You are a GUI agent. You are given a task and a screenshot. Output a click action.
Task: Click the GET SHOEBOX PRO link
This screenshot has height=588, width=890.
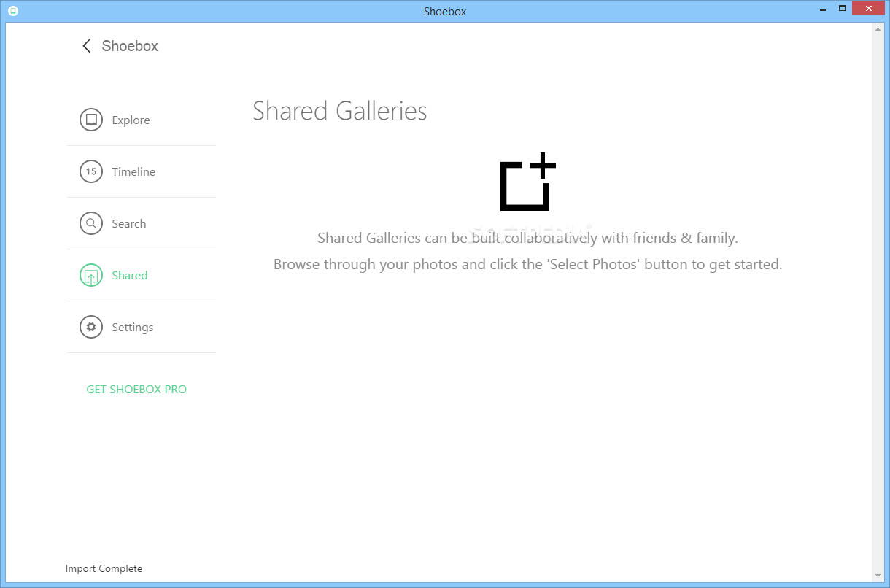pyautogui.click(x=136, y=390)
